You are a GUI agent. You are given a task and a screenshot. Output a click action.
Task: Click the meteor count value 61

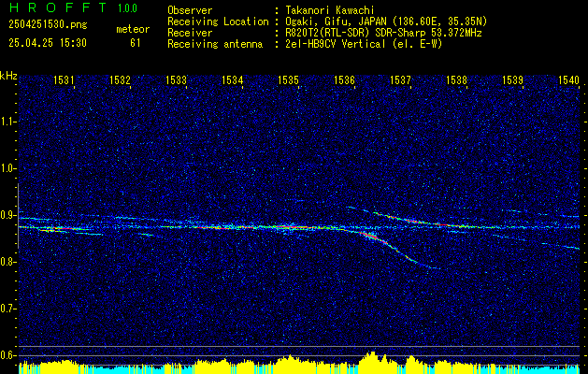(136, 43)
